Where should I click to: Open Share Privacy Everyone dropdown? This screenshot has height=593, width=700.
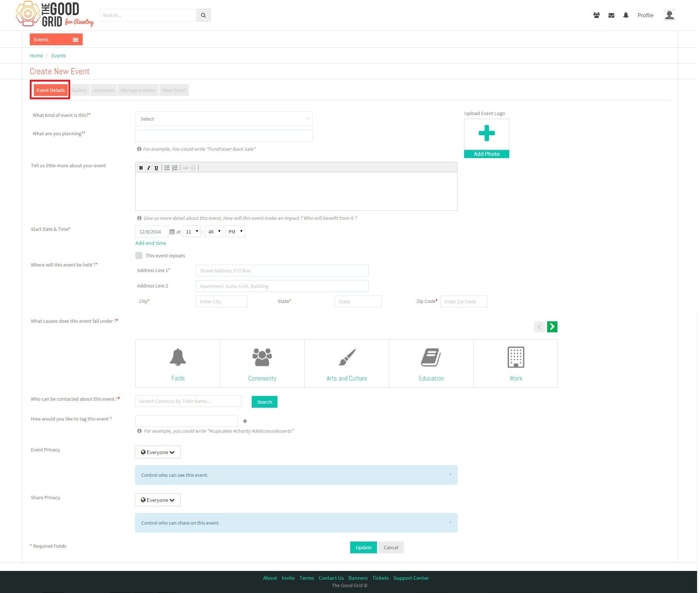[x=158, y=500]
